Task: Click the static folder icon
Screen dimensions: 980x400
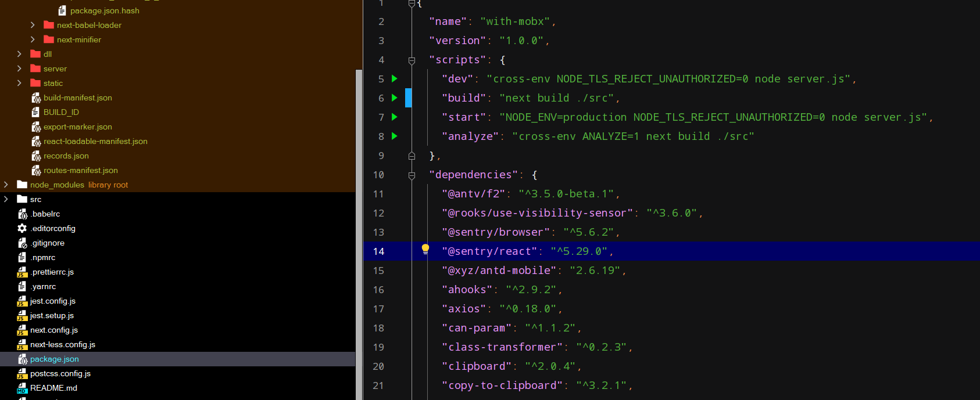Action: [35, 83]
